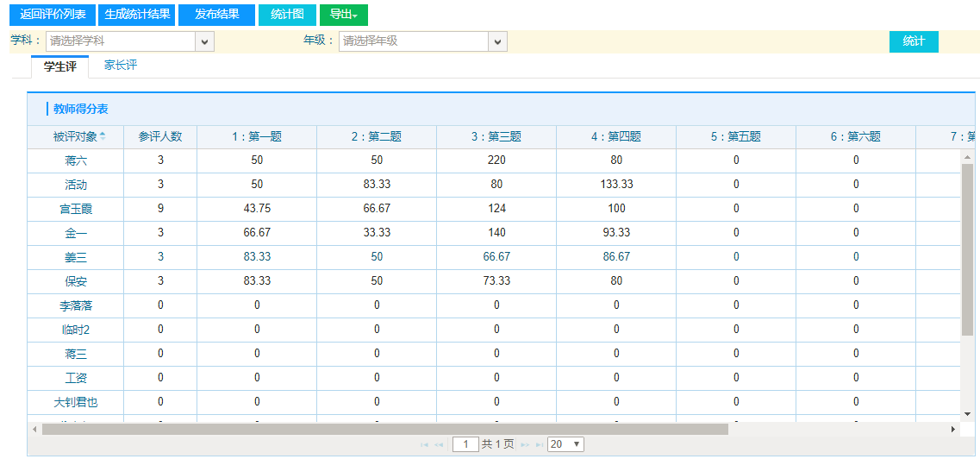The height and width of the screenshot is (459, 980).
Task: Go to the previous page of results
Action: tap(439, 444)
